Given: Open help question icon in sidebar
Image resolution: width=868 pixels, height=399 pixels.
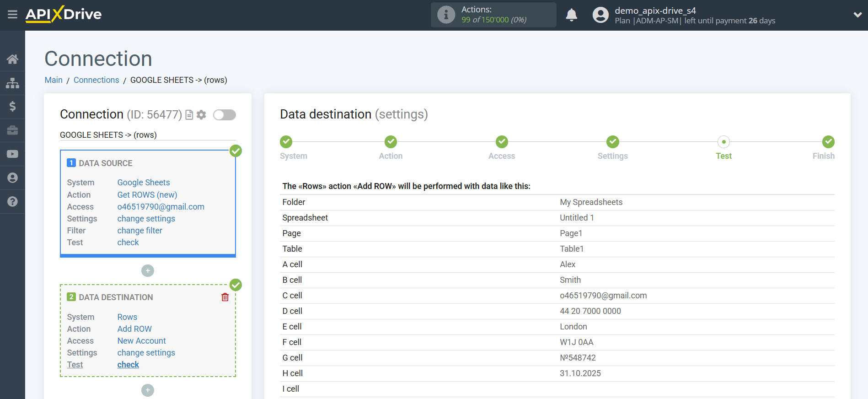Looking at the screenshot, I should coord(12,201).
